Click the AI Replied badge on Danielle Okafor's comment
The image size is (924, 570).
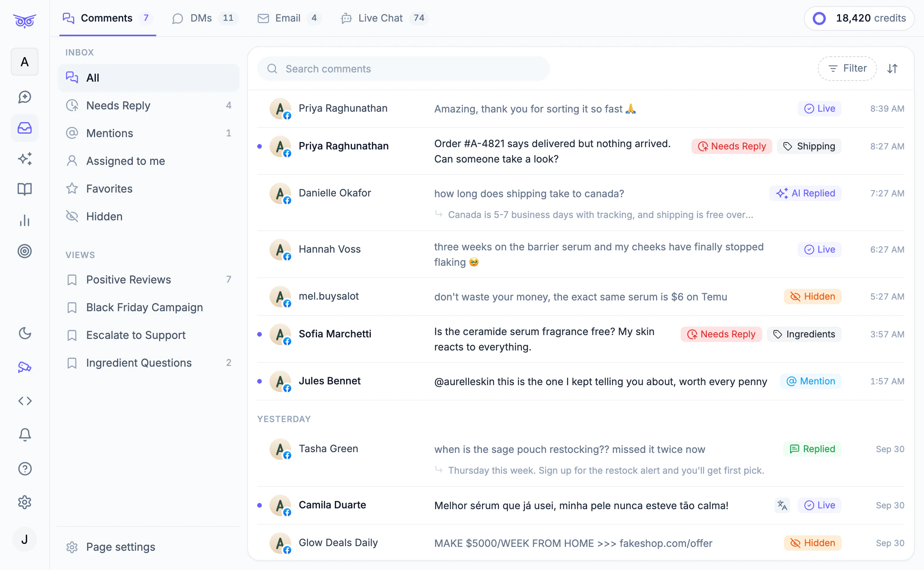[805, 193]
